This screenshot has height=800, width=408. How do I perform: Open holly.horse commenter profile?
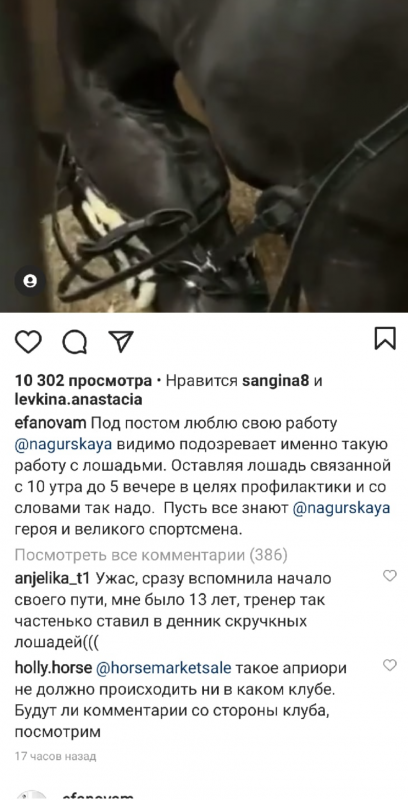pyautogui.click(x=53, y=668)
